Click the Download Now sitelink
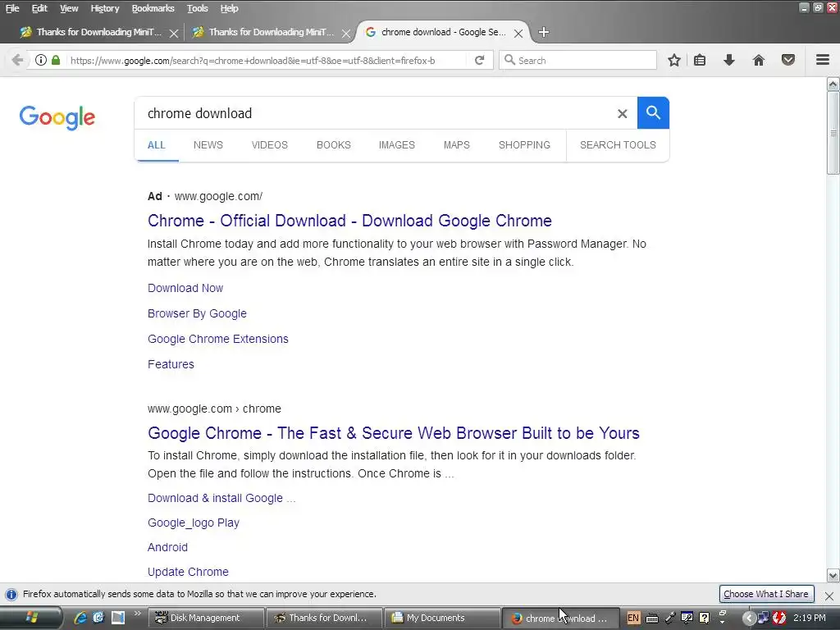The width and height of the screenshot is (840, 630). [x=185, y=288]
